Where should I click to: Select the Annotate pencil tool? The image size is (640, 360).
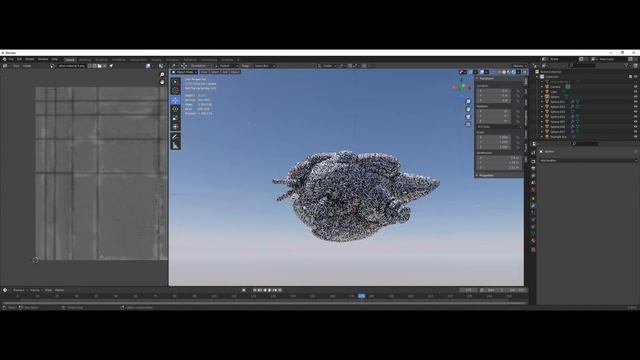tap(176, 137)
